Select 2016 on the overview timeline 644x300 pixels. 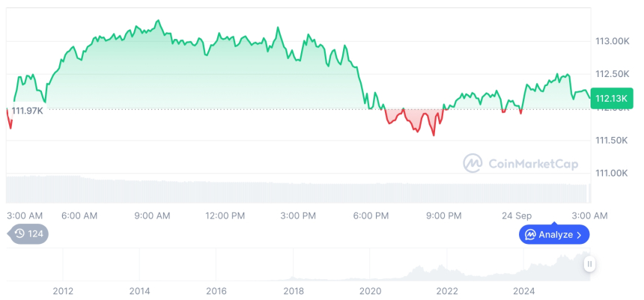[x=216, y=290]
